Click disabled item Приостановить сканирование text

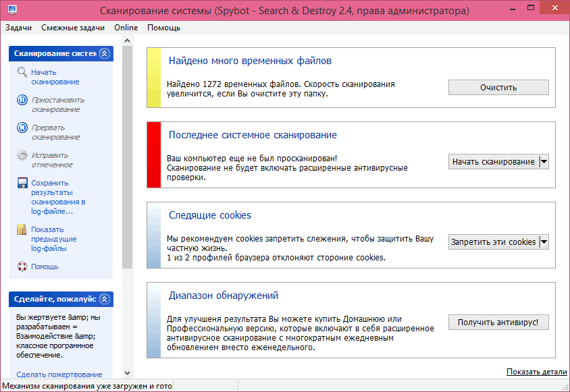(x=58, y=105)
